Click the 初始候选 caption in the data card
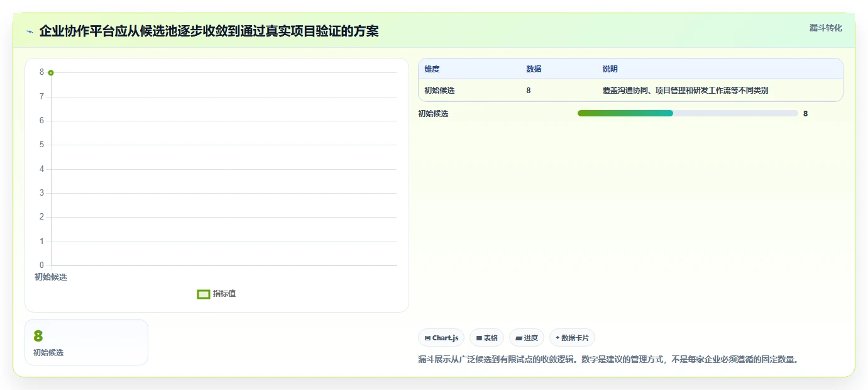This screenshot has width=868, height=390. [x=48, y=353]
